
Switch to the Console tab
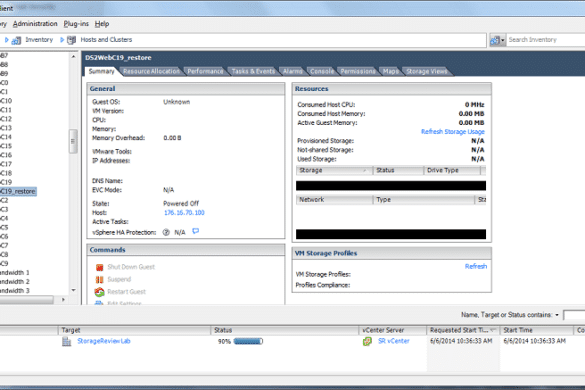point(322,71)
